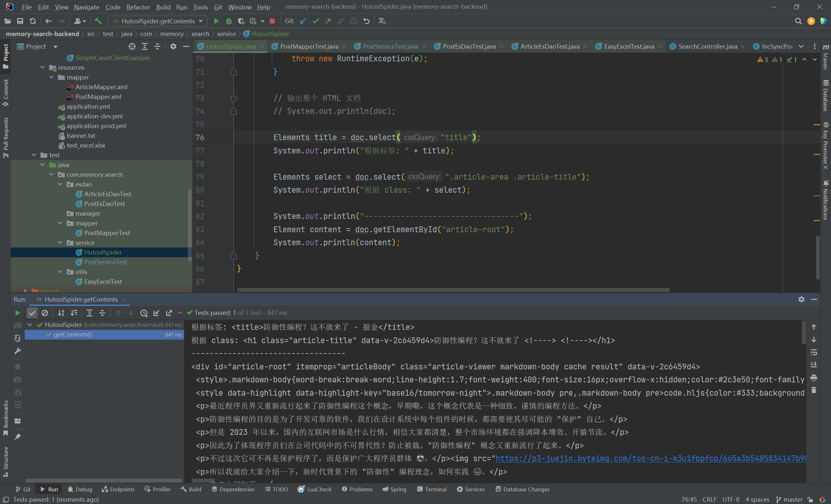The image size is (831, 504).
Task: Open test history clock icon
Action: click(144, 313)
